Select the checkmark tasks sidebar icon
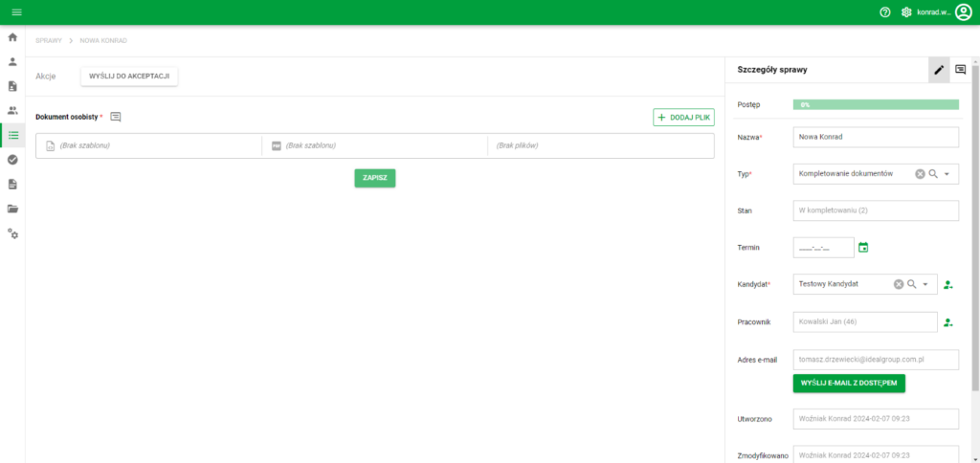980x463 pixels. (12, 160)
